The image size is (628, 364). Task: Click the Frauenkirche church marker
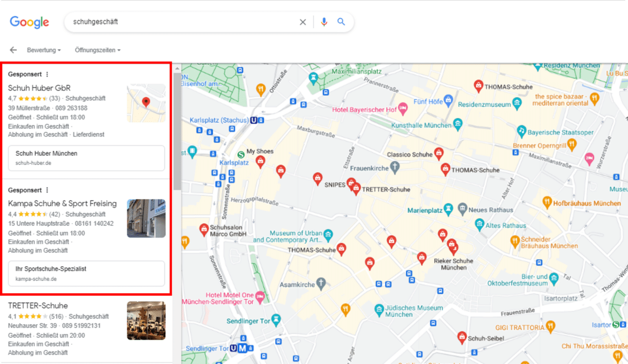(395, 168)
